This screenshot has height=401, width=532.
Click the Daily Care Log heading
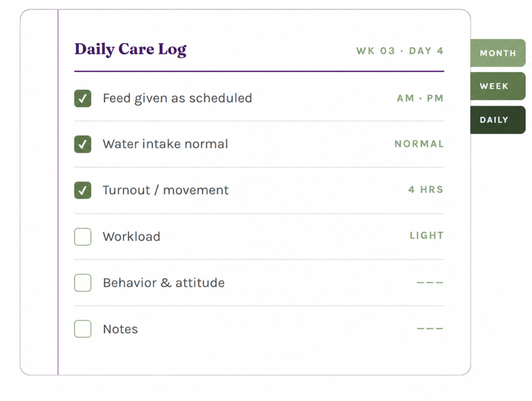click(130, 49)
